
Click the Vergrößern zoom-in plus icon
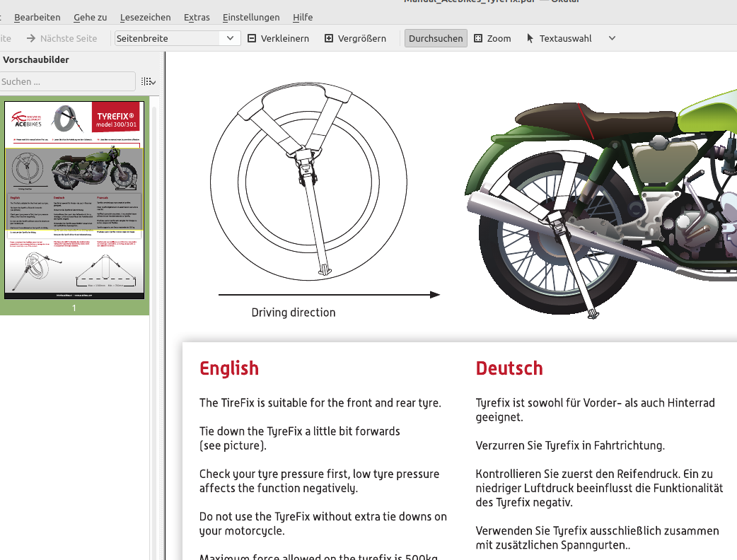click(329, 38)
